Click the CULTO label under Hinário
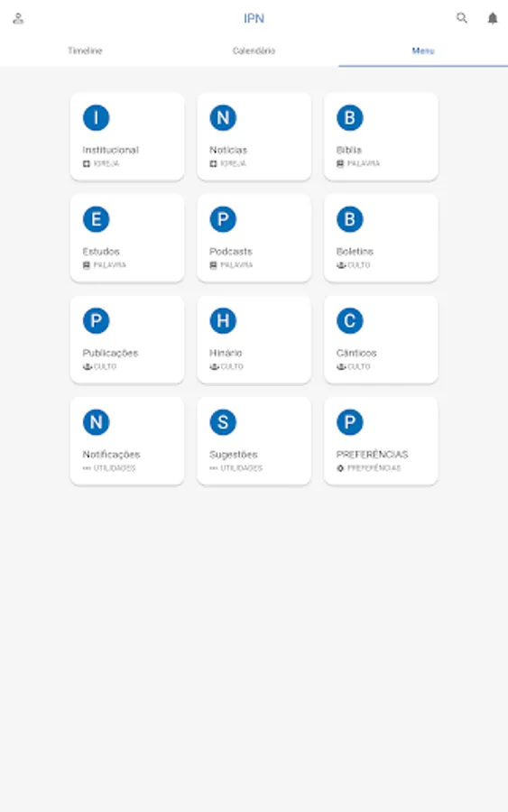The width and height of the screenshot is (508, 812). click(x=232, y=366)
